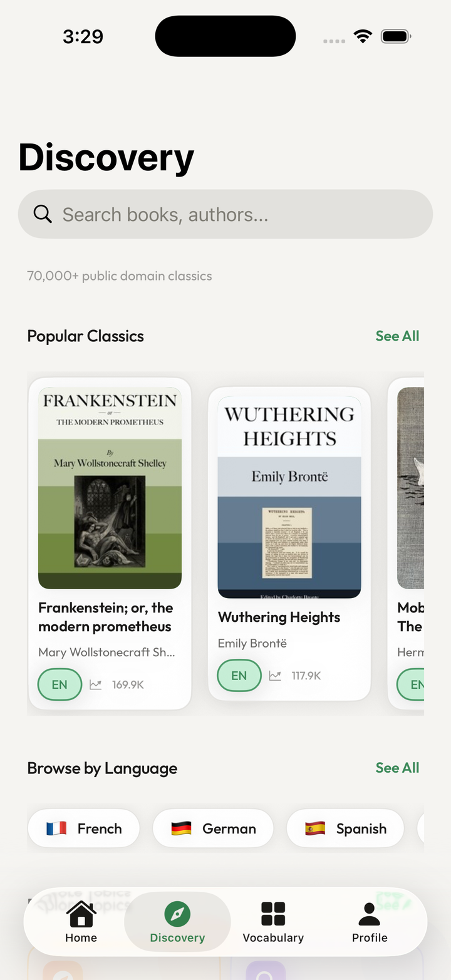This screenshot has height=980, width=451.
Task: Go to the Profile person icon
Action: [370, 914]
